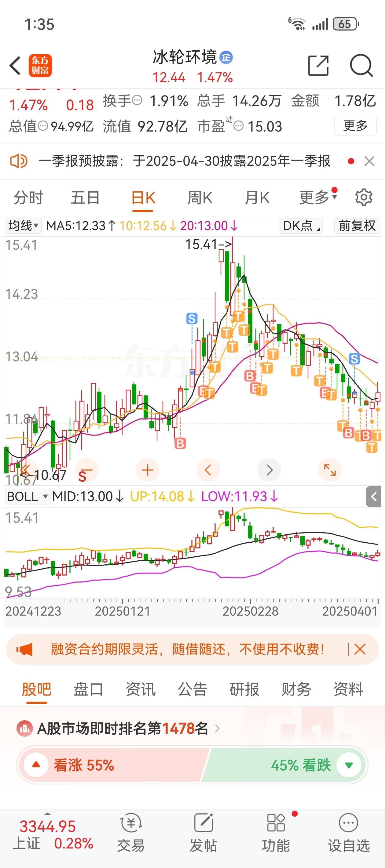Tap the blue S signal marker near peak
This screenshot has width=385, height=868.
(192, 318)
